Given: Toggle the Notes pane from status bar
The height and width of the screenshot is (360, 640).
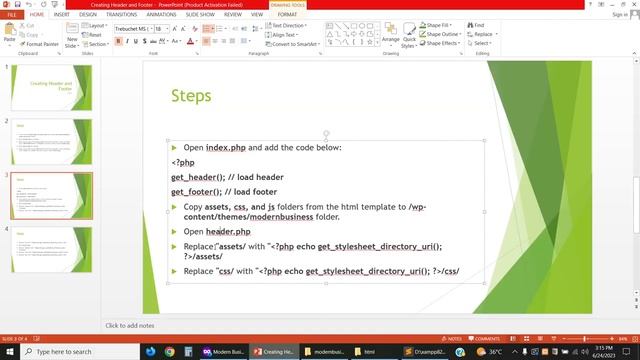Looking at the screenshot, I should [451, 339].
